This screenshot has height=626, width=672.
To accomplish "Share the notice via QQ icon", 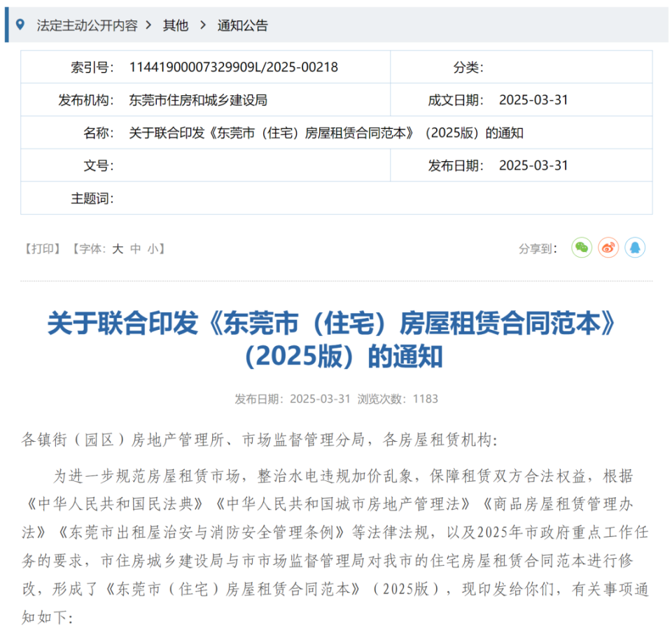I will click(x=635, y=248).
